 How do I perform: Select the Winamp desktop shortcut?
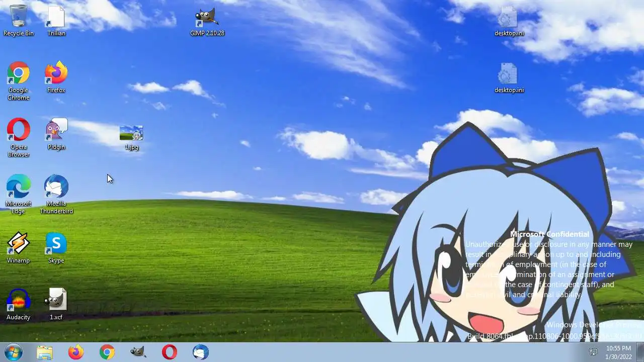pos(19,248)
